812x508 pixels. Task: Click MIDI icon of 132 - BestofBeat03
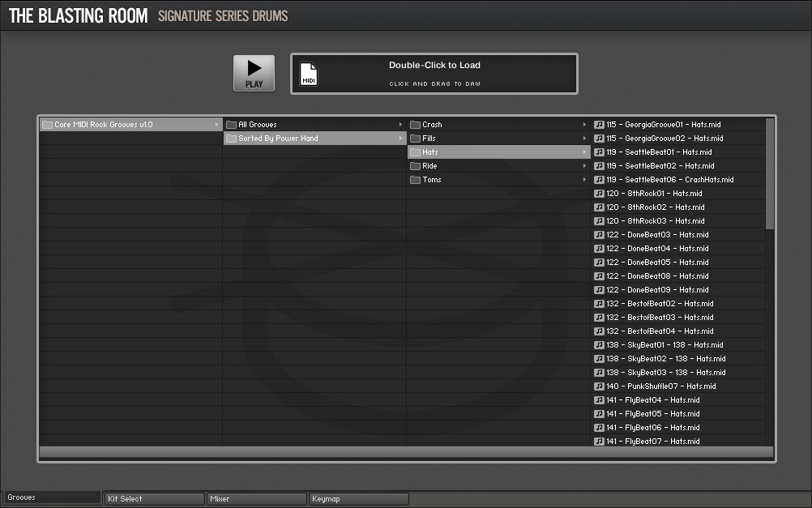599,318
